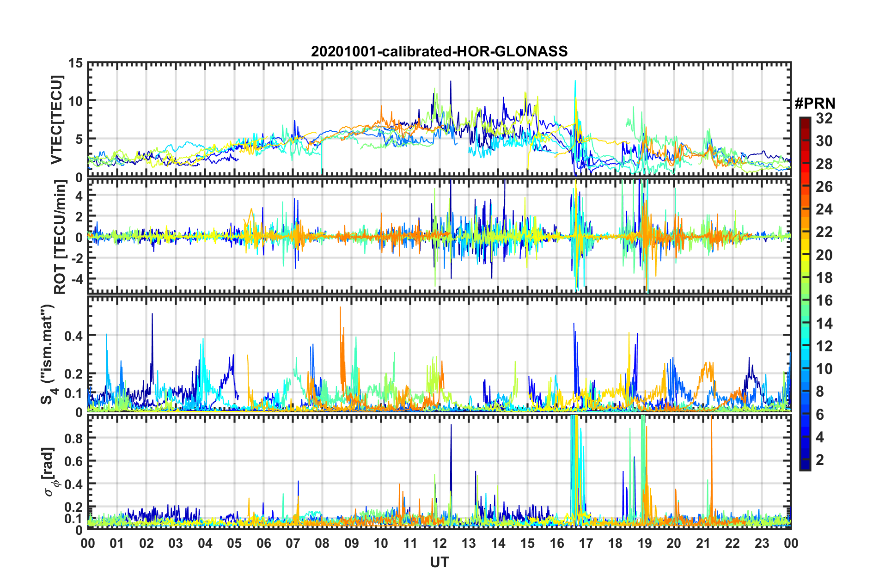This screenshot has width=879, height=588.
Task: Click the plot title "20201001-calibrated-HOR-GLONASS"
Action: (x=439, y=51)
